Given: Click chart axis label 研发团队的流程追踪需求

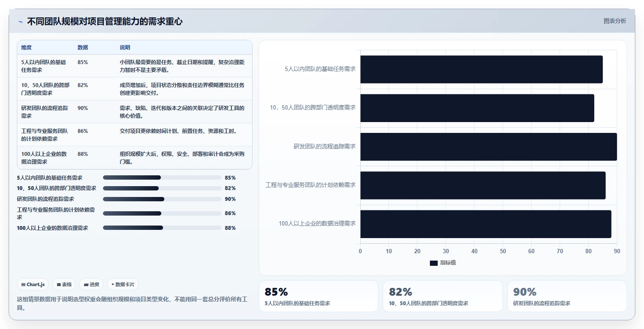Looking at the screenshot, I should click(324, 146).
